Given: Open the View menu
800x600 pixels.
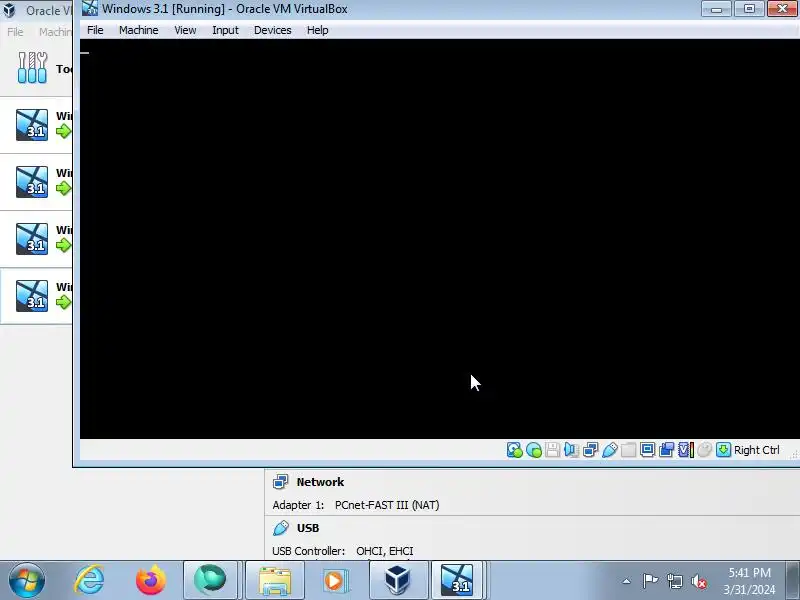Looking at the screenshot, I should pos(185,30).
